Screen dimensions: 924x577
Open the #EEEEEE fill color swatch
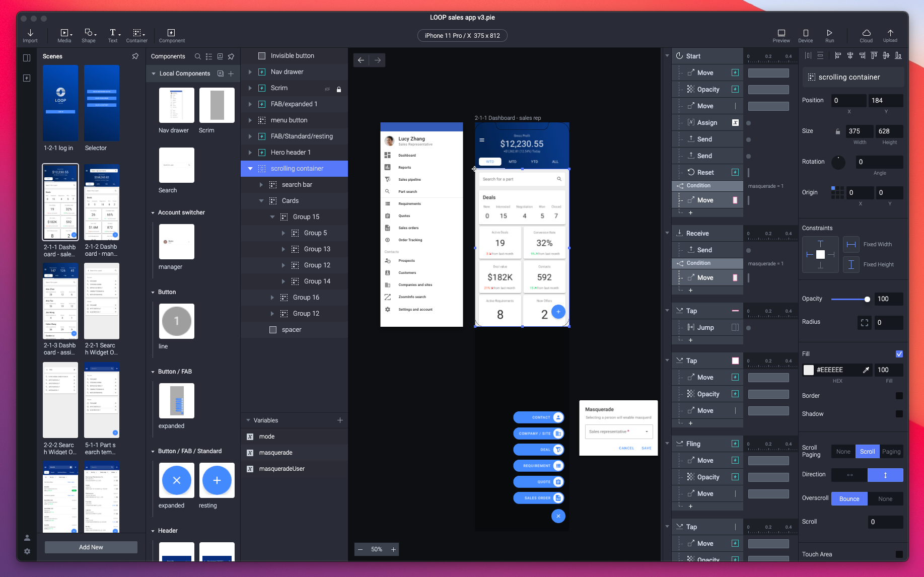pyautogui.click(x=809, y=370)
